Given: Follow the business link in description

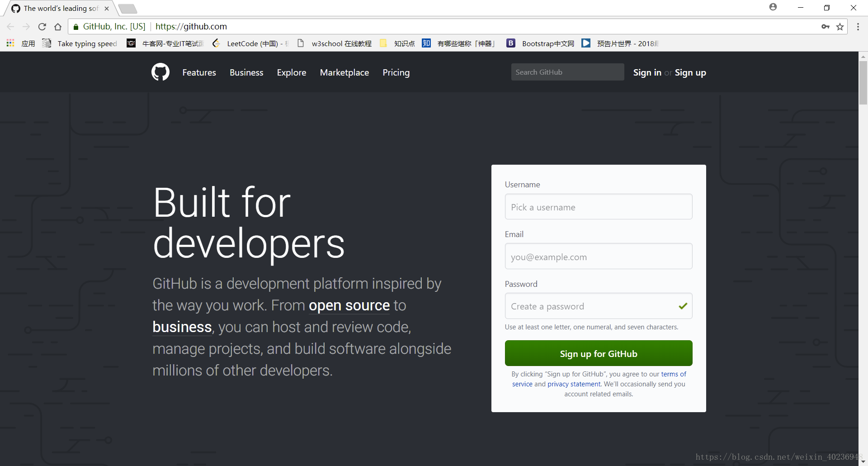Looking at the screenshot, I should coord(182,327).
